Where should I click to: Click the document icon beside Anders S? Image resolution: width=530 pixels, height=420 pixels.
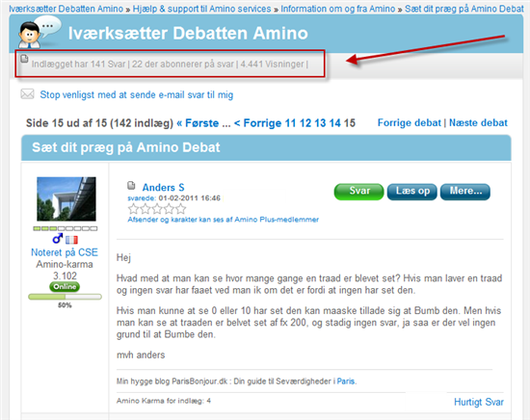tap(131, 185)
